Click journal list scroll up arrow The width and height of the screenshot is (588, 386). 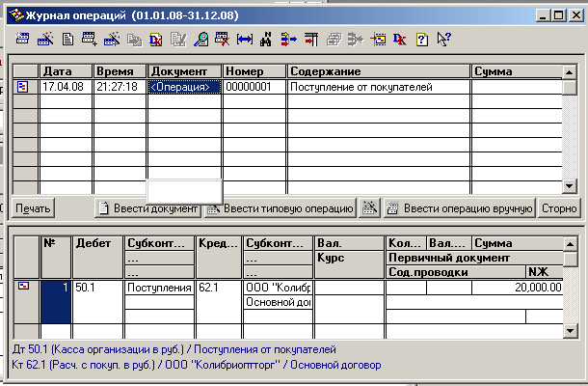click(570, 71)
